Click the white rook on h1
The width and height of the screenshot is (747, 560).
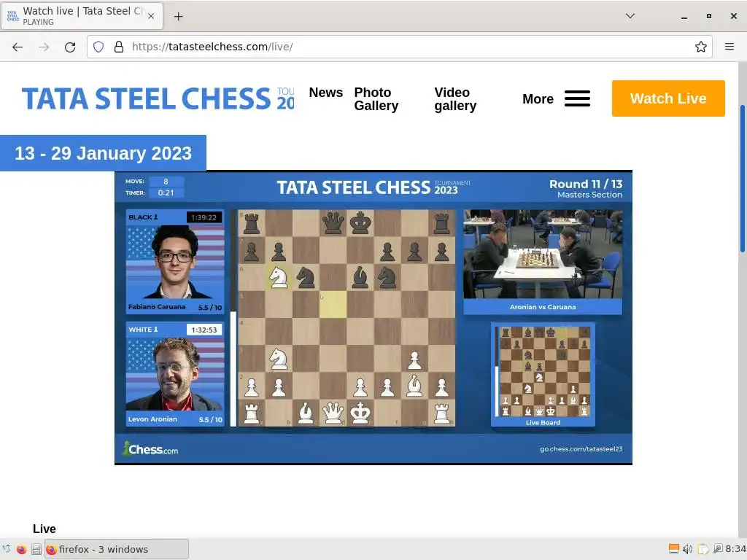tap(441, 413)
